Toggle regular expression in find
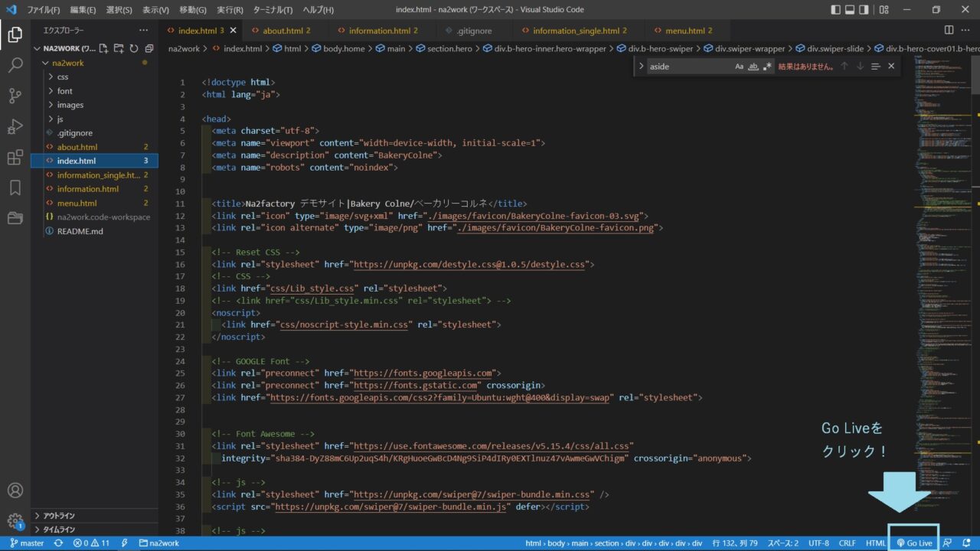This screenshot has height=551, width=980. [767, 67]
